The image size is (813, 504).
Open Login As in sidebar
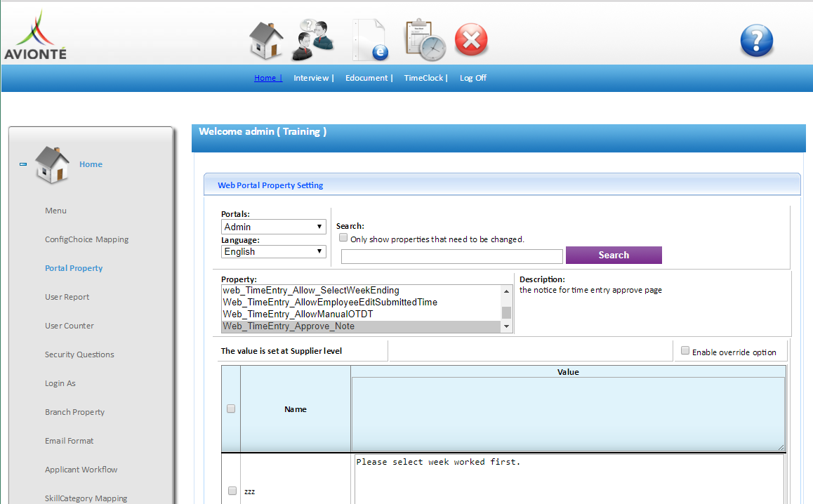60,383
